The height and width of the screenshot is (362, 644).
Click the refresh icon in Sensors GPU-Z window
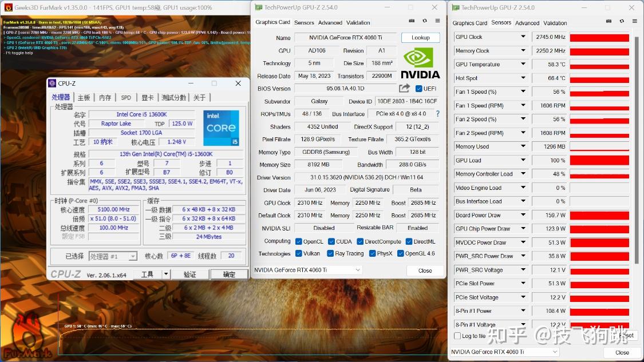[622, 21]
